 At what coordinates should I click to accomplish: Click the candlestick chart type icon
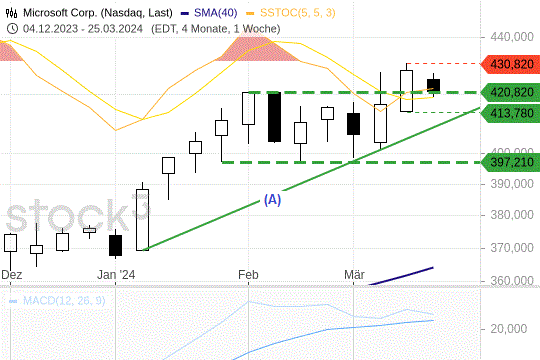click(x=11, y=13)
